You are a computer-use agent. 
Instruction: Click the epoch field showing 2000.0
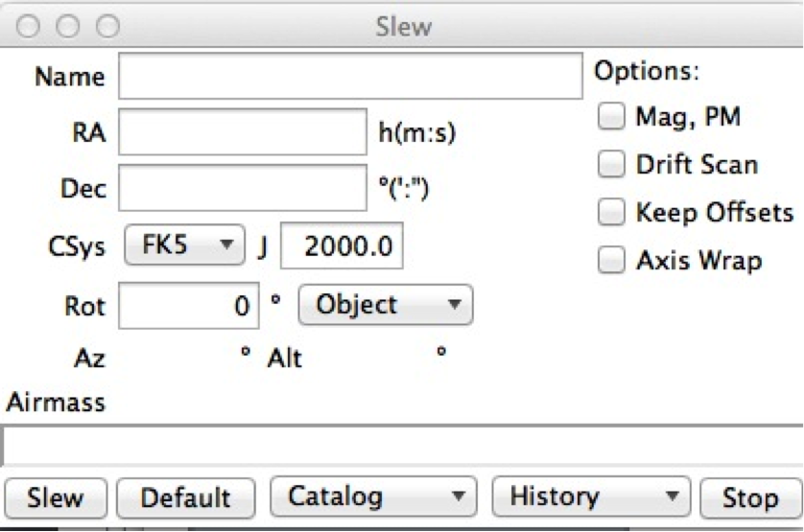342,246
